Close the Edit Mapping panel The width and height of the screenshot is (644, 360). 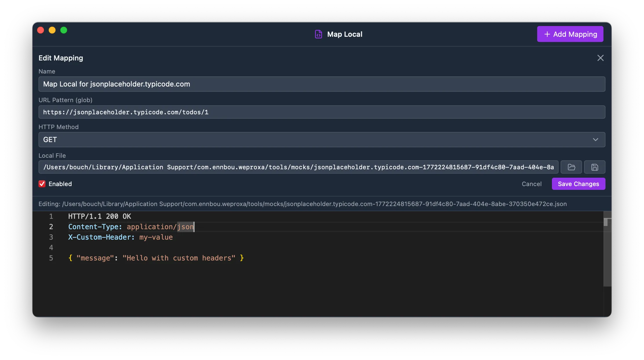tap(601, 58)
